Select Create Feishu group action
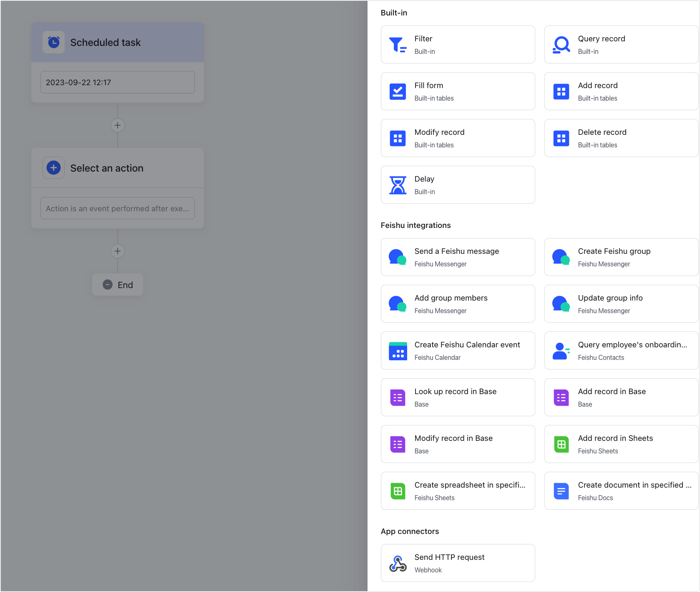The height and width of the screenshot is (592, 700). pyautogui.click(x=621, y=257)
